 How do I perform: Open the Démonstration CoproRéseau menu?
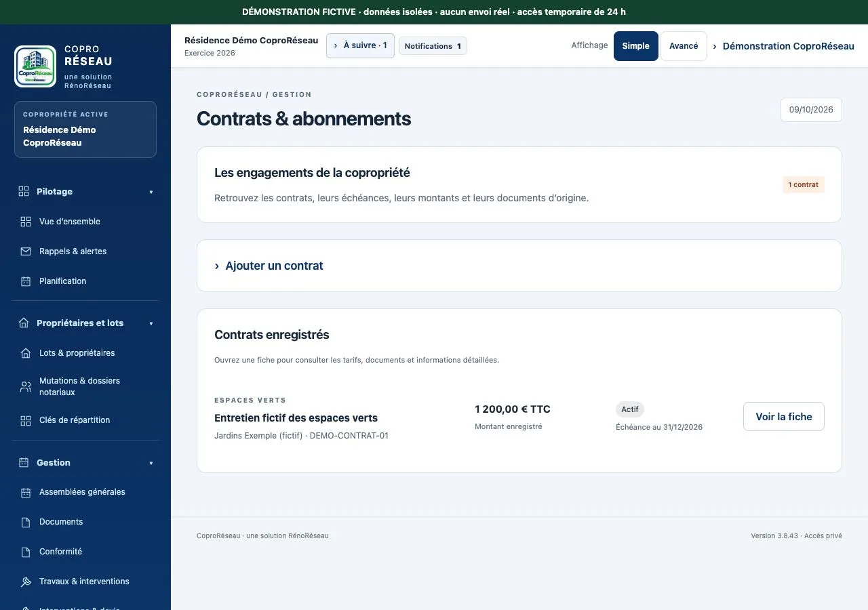783,46
